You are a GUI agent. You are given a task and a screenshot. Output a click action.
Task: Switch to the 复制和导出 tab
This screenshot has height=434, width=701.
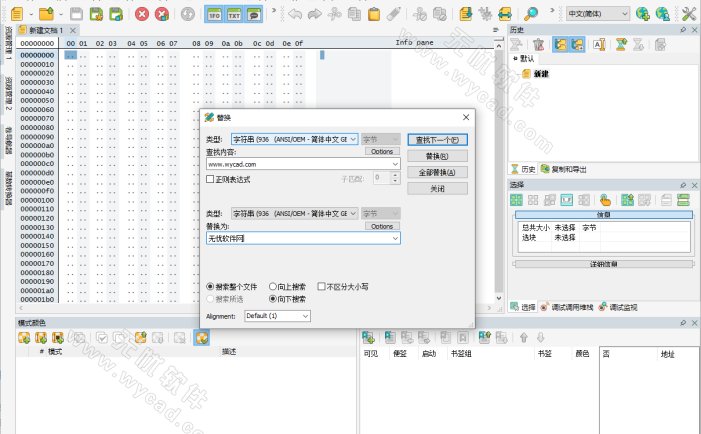(564, 169)
